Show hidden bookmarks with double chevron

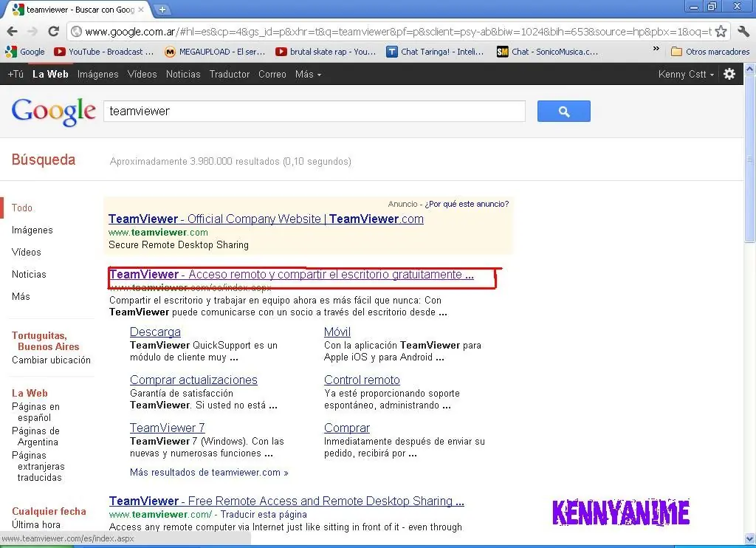[656, 49]
